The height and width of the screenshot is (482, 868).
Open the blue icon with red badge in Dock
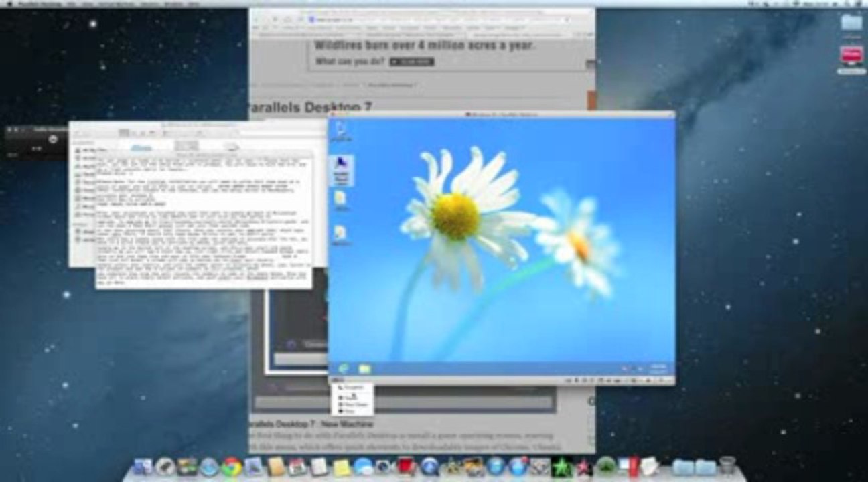click(x=518, y=467)
